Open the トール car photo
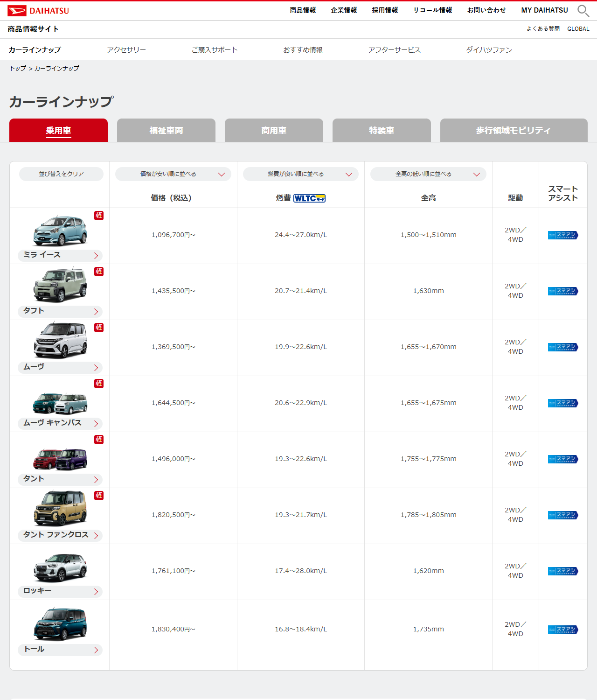This screenshot has width=597, height=700. coord(60,624)
